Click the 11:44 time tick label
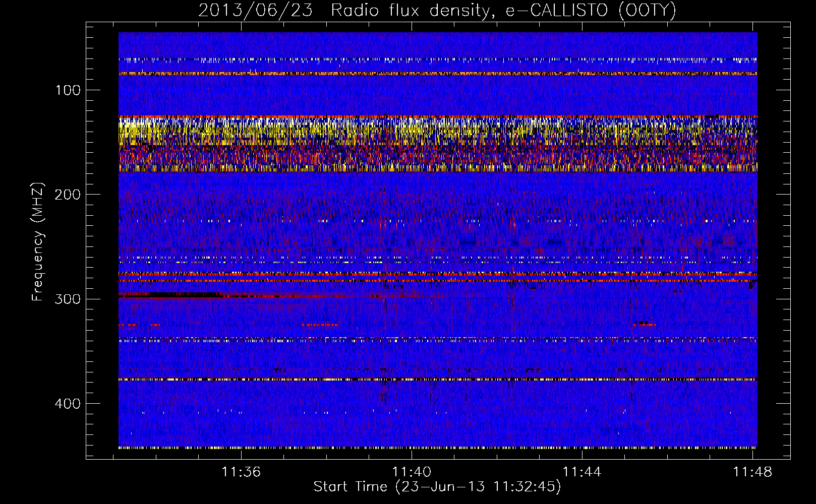This screenshot has height=504, width=816. click(582, 472)
